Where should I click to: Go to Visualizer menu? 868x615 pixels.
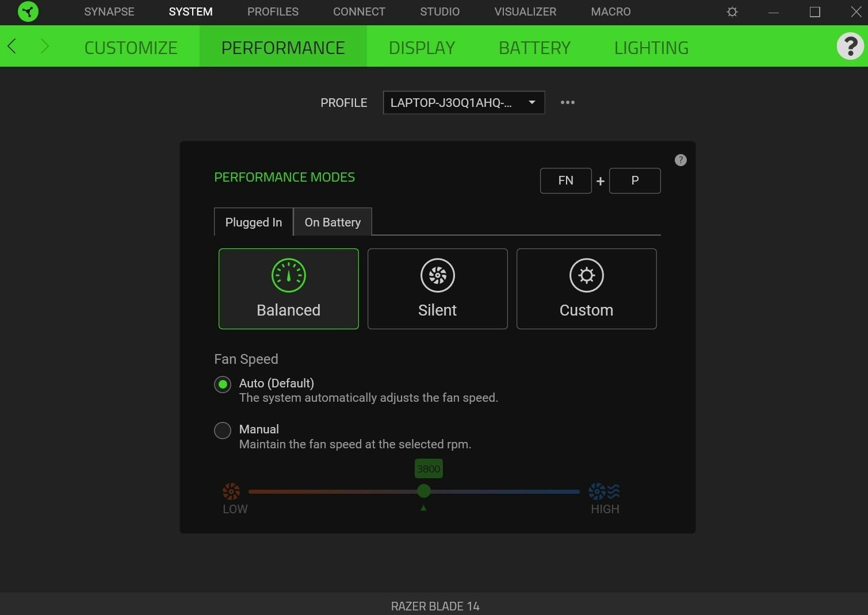(525, 11)
